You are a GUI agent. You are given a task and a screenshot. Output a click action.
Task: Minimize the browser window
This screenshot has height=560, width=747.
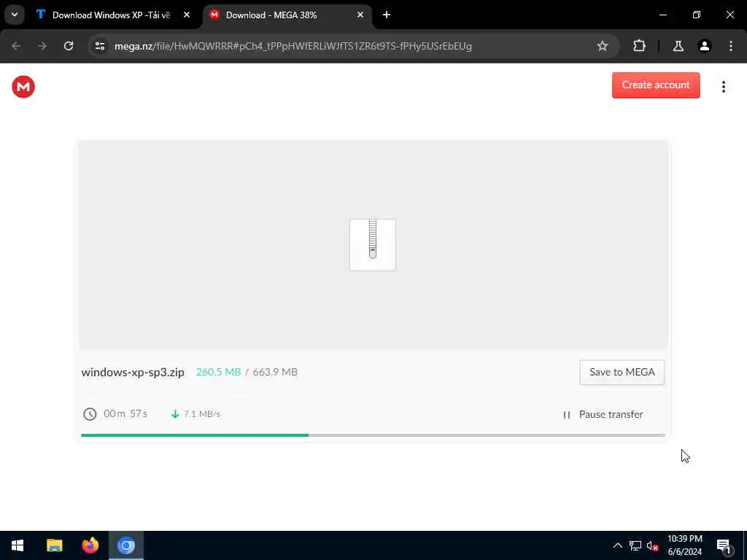662,15
